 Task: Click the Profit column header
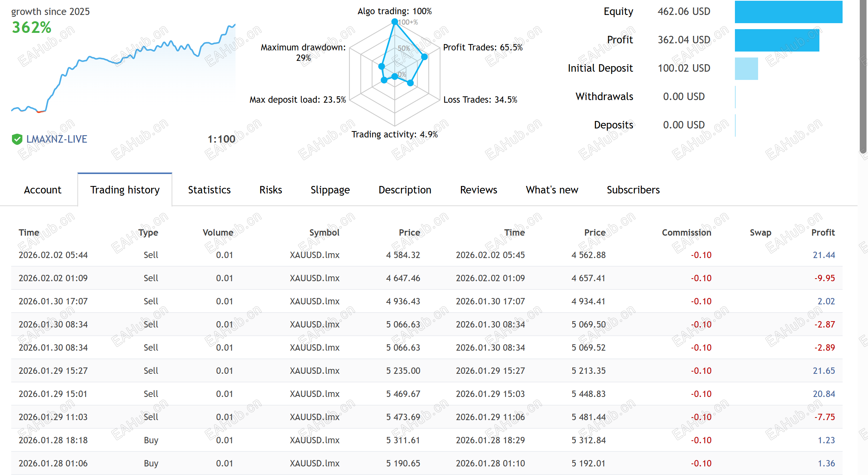[x=823, y=233]
